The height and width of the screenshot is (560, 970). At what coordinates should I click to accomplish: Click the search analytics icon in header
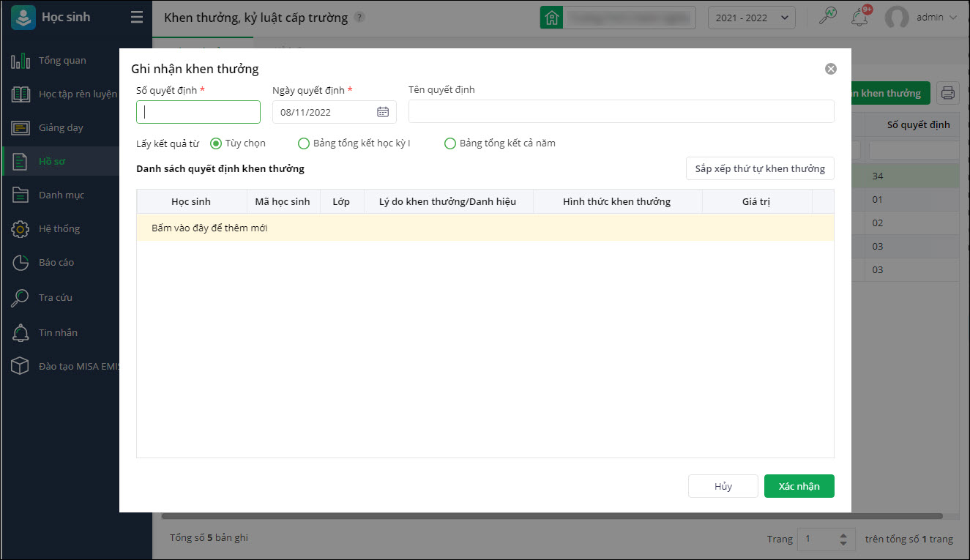pos(827,17)
